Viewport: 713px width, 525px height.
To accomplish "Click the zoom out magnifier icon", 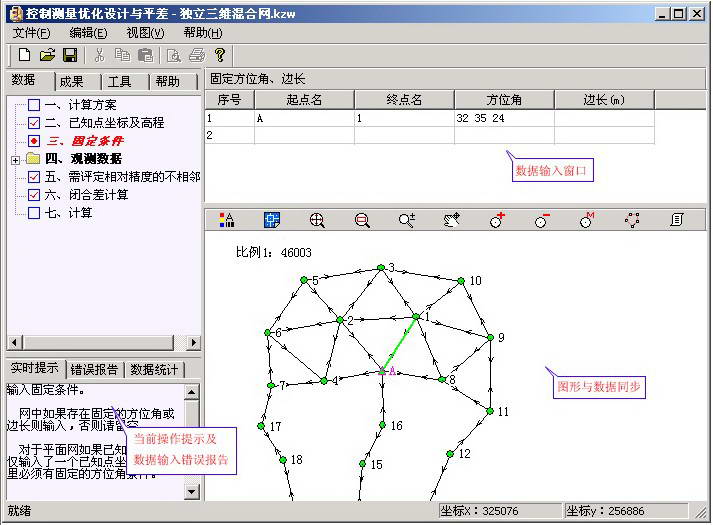I will [362, 220].
